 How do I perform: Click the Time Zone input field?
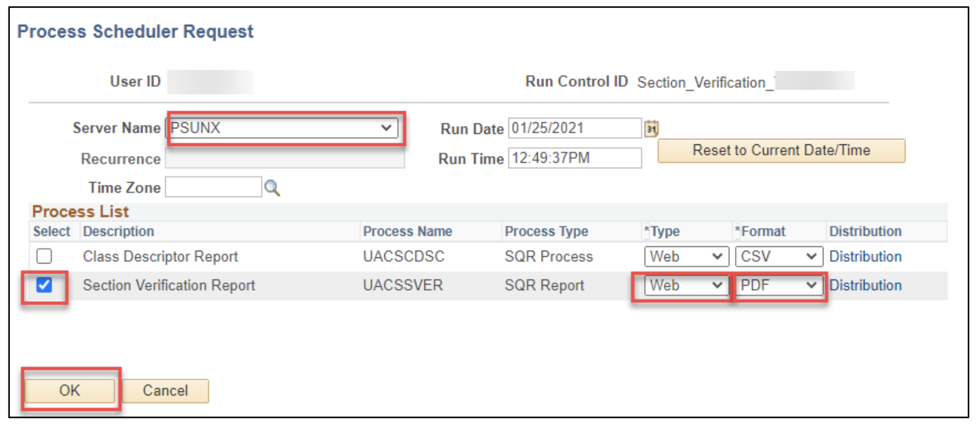[213, 187]
